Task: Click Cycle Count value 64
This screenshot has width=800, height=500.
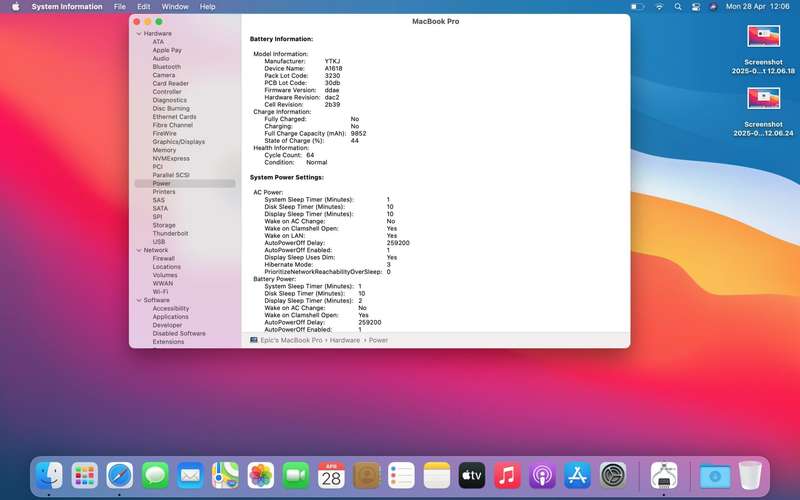Action: (x=310, y=155)
